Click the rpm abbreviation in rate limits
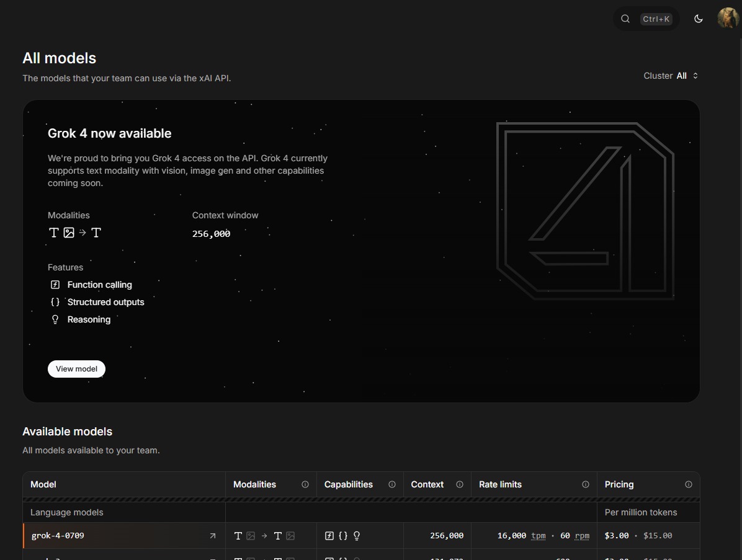 coord(582,536)
